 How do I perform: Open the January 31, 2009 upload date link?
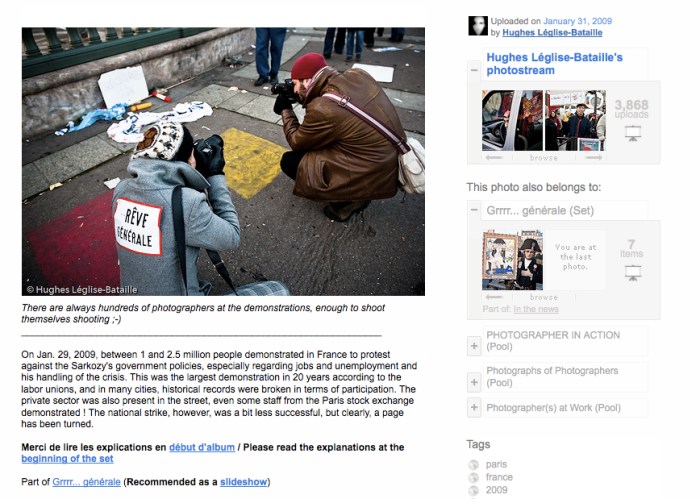pos(577,21)
